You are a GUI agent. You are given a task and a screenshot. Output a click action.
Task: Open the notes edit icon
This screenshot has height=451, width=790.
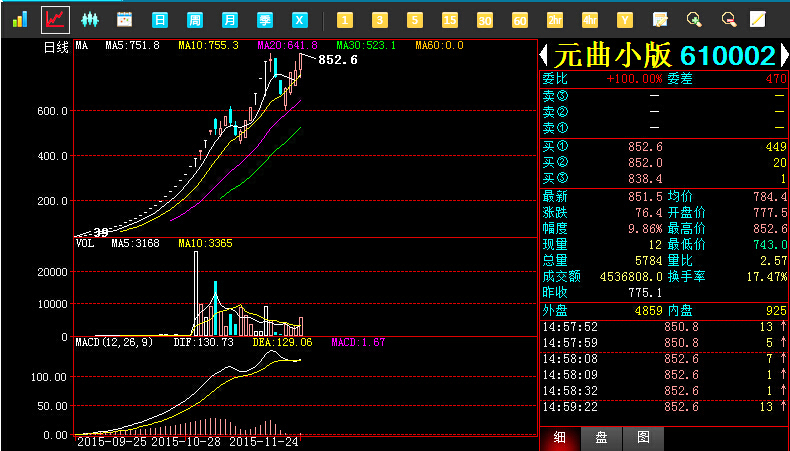click(x=659, y=19)
